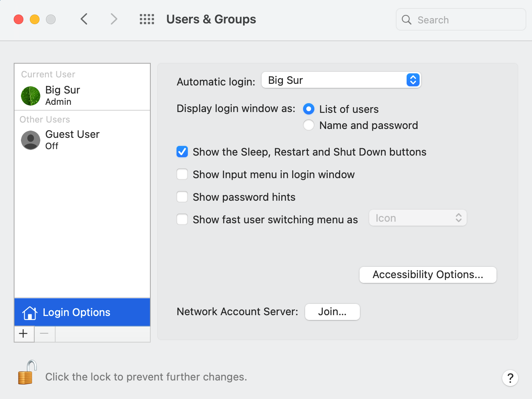
Task: Select Name and password radio button
Action: point(308,125)
